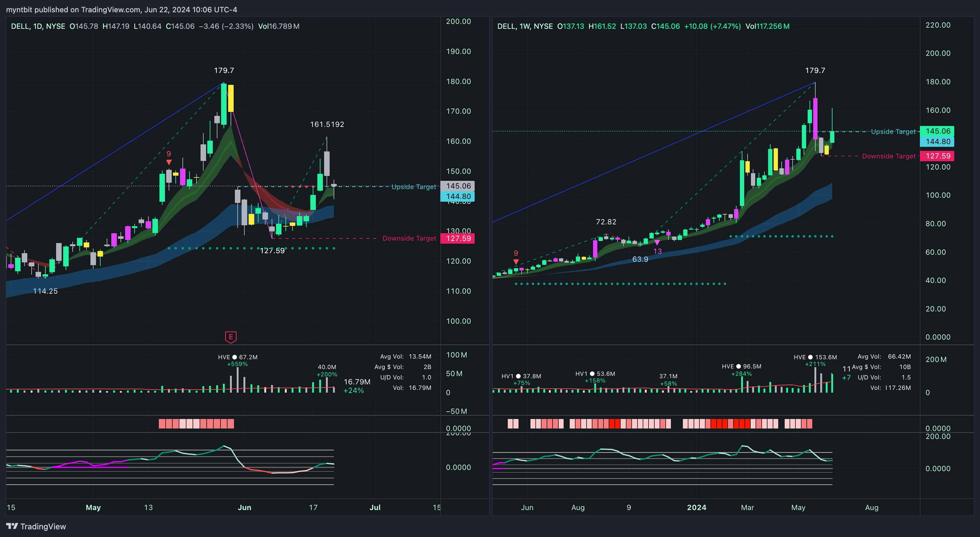Select the DELL, 1D, NYSE symbol title
The image size is (980, 537).
(38, 26)
